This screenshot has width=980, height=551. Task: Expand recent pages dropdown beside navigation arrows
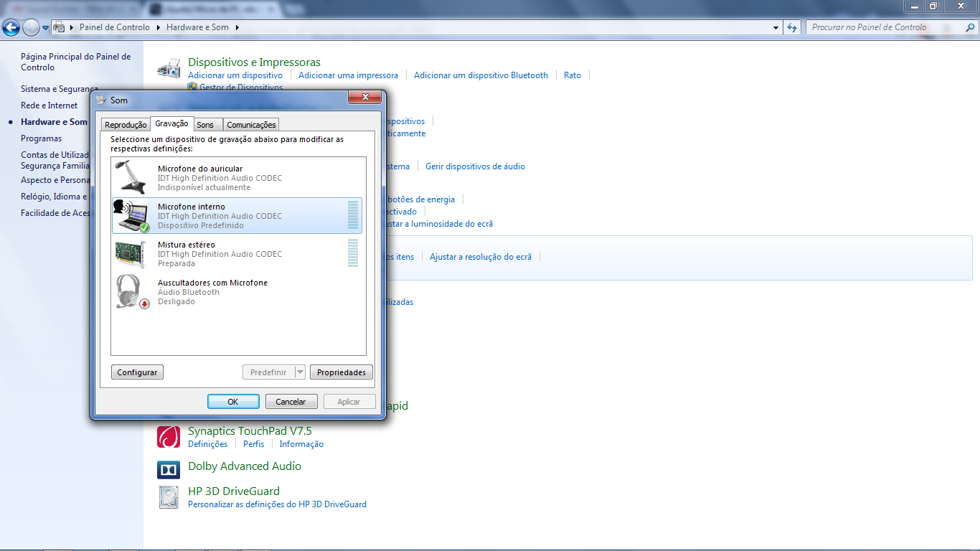(46, 28)
